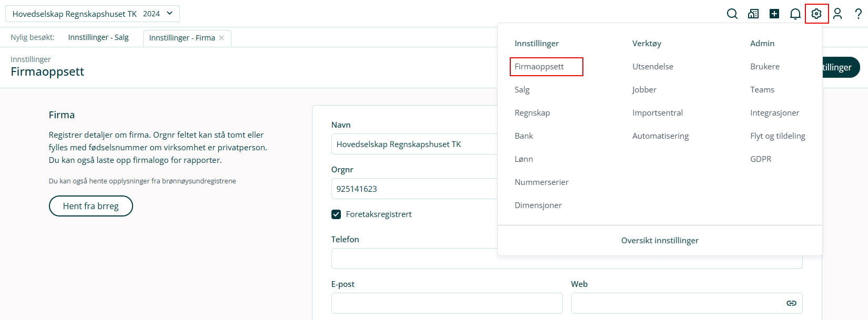Open Regnskap settings menu item

532,113
